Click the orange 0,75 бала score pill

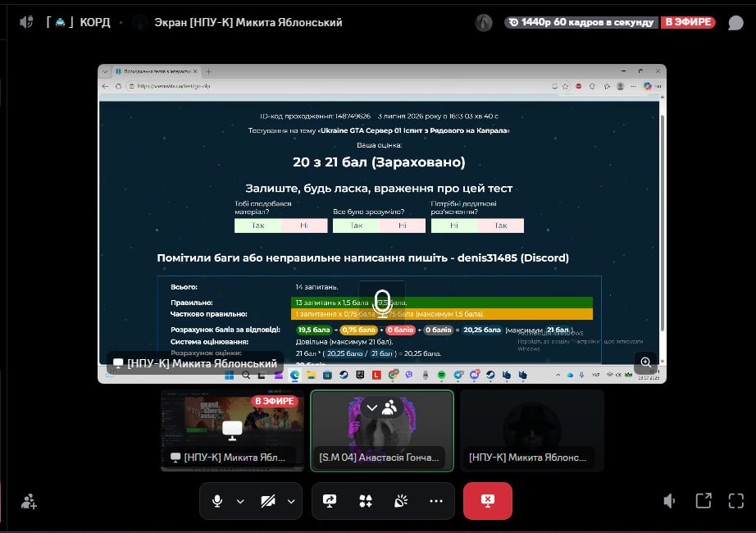click(x=358, y=330)
